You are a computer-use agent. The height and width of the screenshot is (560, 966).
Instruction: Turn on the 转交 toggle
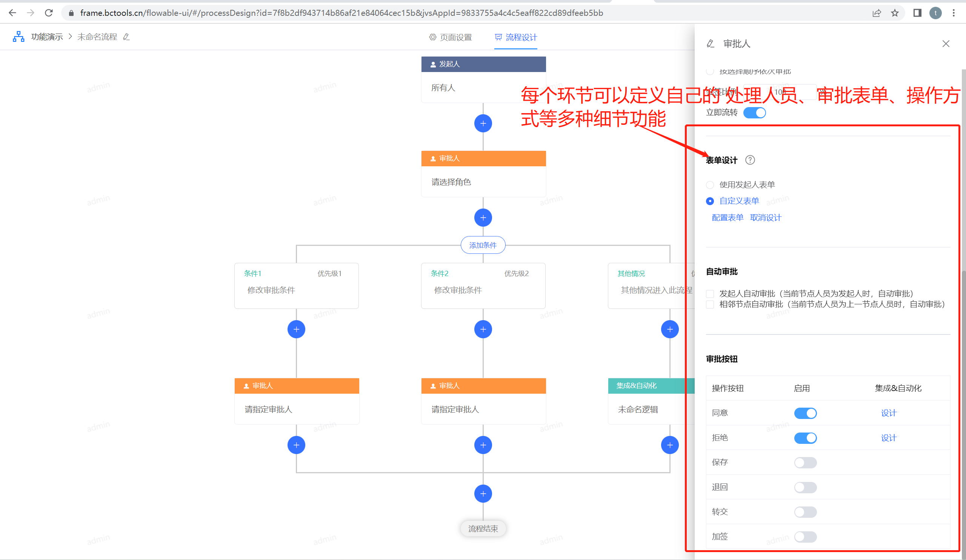[x=805, y=512]
